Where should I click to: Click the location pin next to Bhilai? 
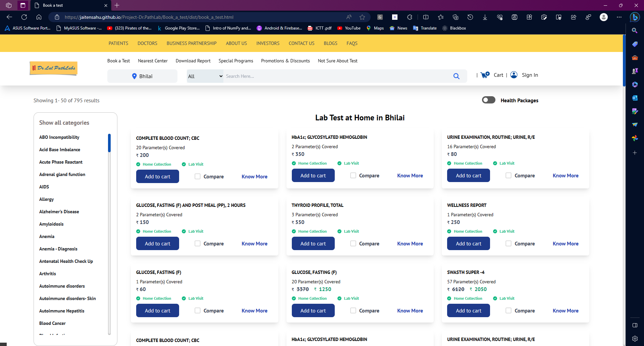[134, 76]
